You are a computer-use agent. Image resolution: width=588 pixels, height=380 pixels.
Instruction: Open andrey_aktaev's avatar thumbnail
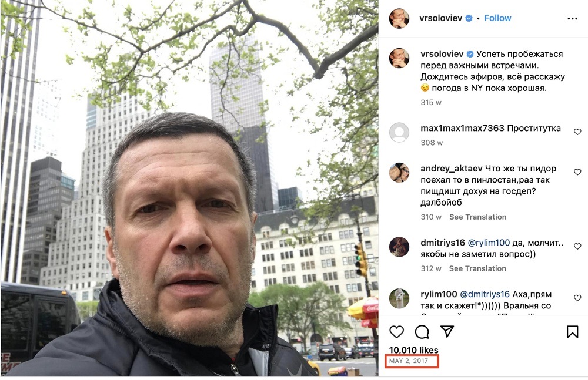click(399, 173)
